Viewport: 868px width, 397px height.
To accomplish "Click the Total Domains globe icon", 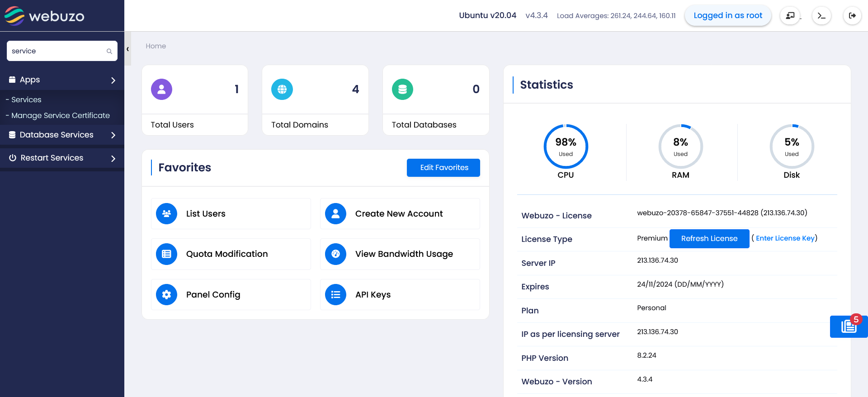I will click(x=282, y=90).
